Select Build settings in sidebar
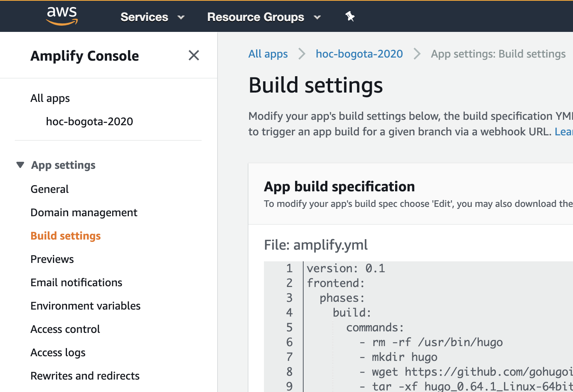Viewport: 573px width, 392px height. [x=65, y=236]
